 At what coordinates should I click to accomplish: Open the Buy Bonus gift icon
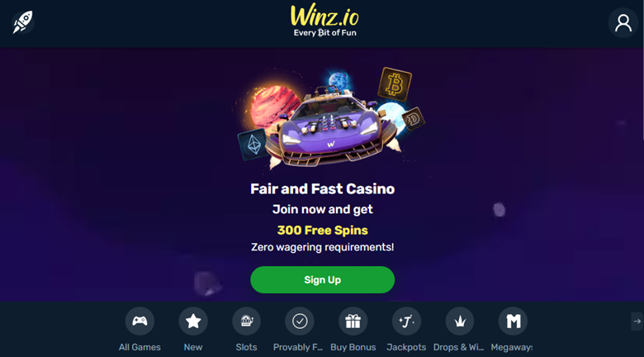click(x=353, y=321)
